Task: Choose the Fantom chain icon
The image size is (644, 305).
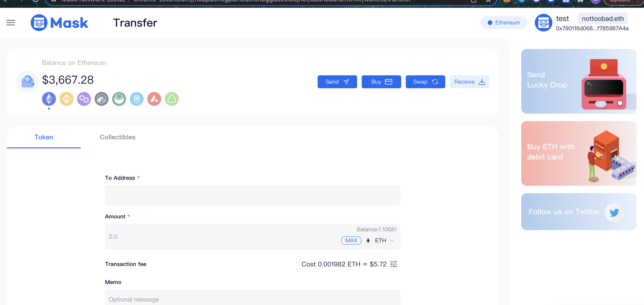Action: (136, 99)
